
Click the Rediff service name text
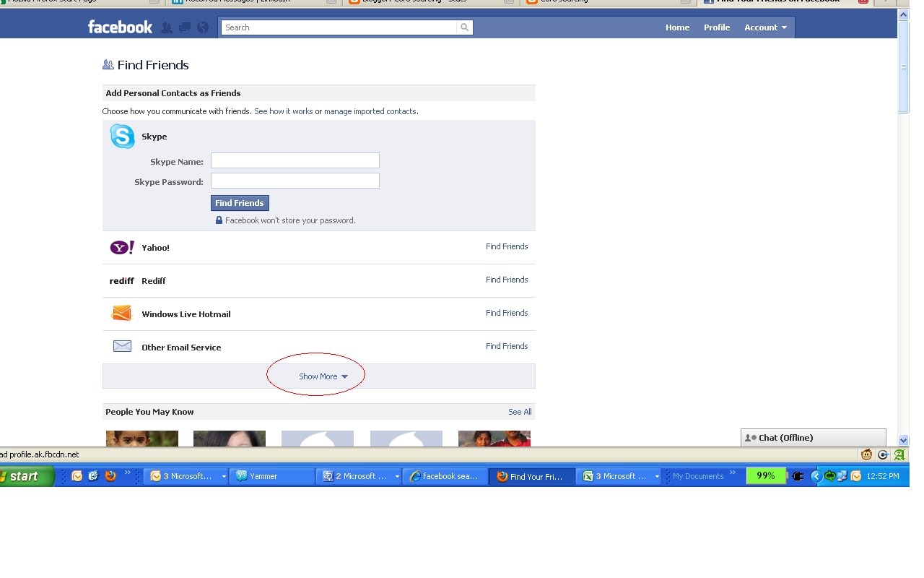coord(154,281)
